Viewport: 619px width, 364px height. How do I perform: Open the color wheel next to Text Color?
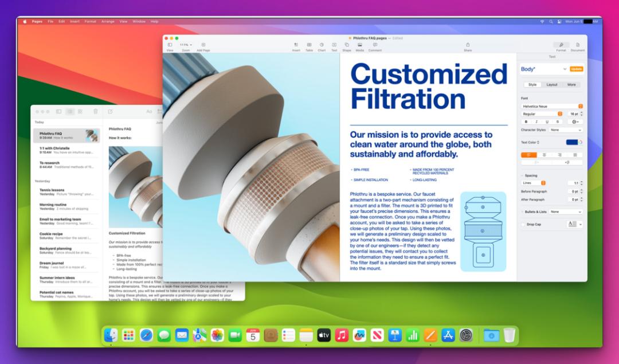coord(581,142)
